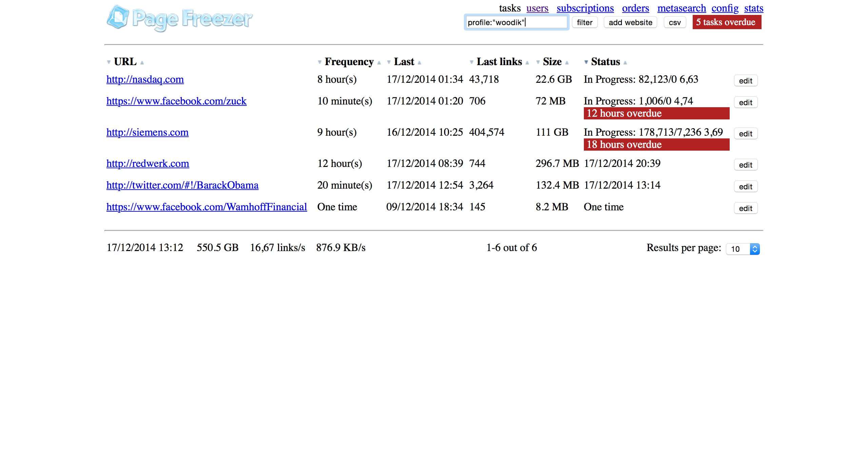Sort Frequency column ascending arrow
This screenshot has width=868, height=458.
click(379, 62)
